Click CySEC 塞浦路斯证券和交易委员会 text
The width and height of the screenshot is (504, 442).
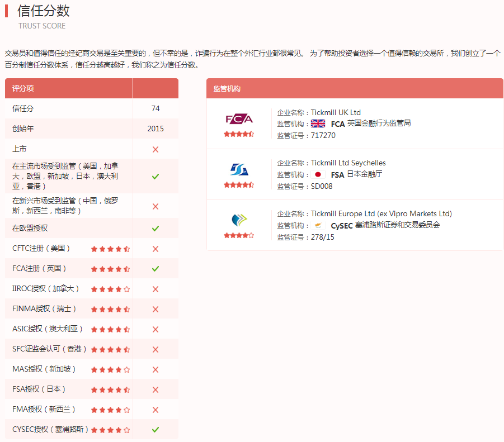click(x=385, y=225)
